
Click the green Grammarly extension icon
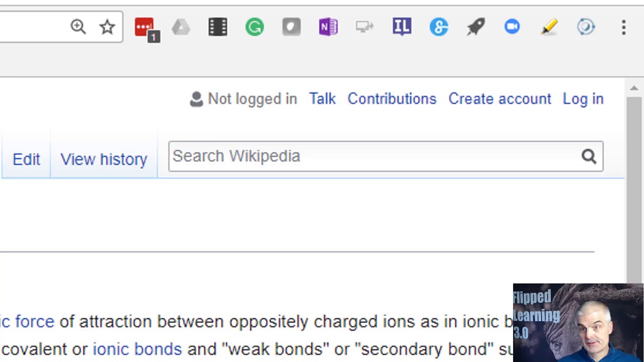(255, 27)
